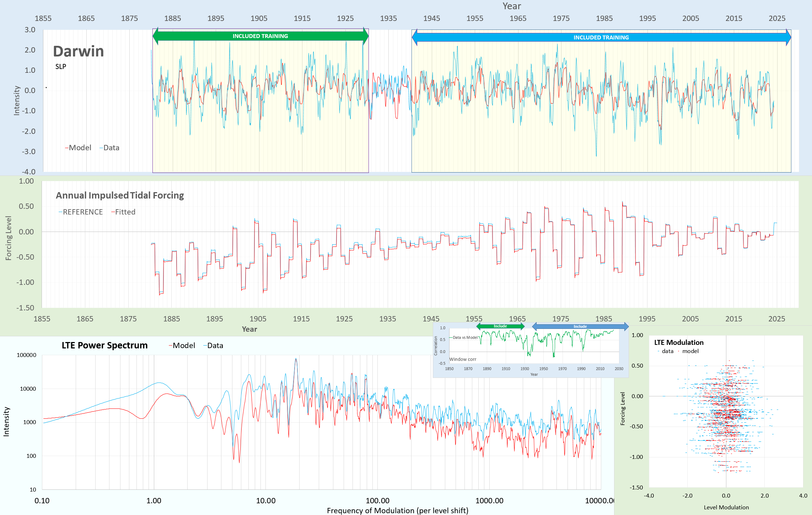Click the Model legend entry in Darwin chart

click(79, 148)
